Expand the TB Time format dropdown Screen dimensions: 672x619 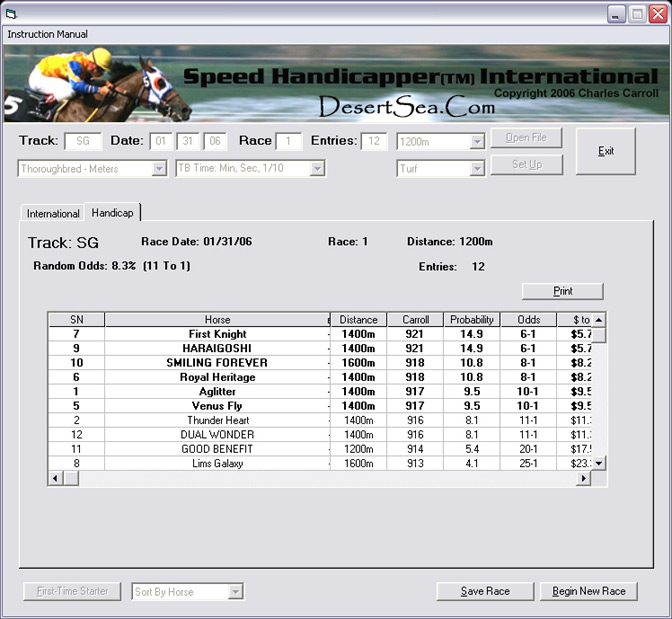317,168
